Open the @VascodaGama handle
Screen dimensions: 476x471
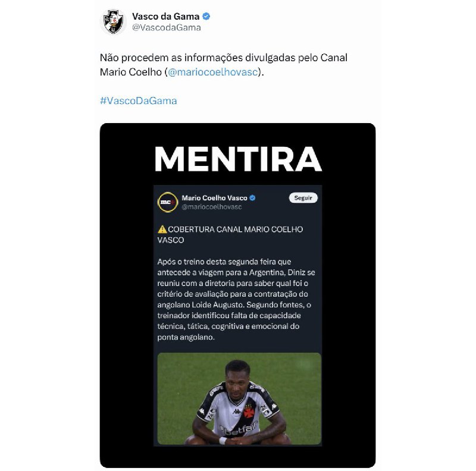coord(166,27)
